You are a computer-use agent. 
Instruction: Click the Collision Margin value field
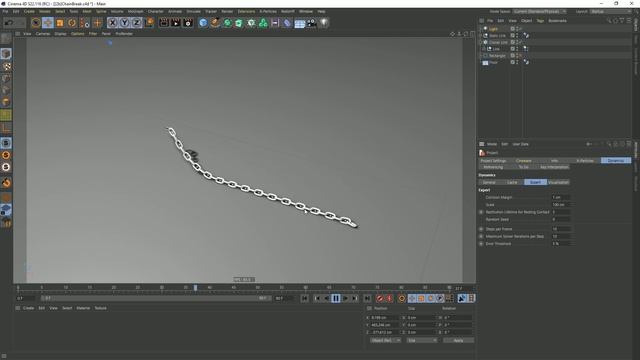561,197
